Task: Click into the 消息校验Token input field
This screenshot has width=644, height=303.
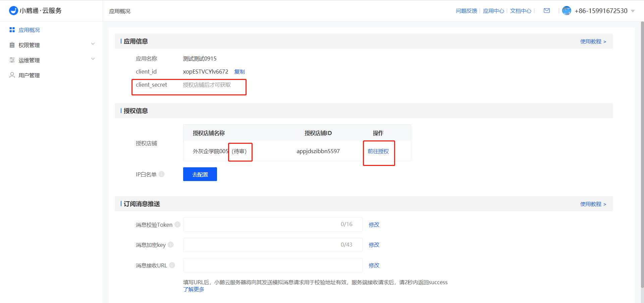Action: [x=262, y=224]
